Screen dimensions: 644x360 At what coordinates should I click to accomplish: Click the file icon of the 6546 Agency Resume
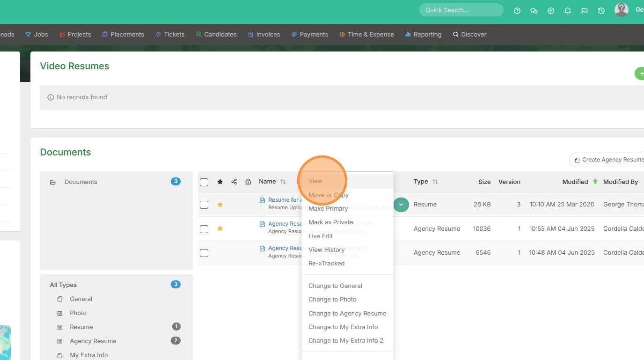[262, 249]
